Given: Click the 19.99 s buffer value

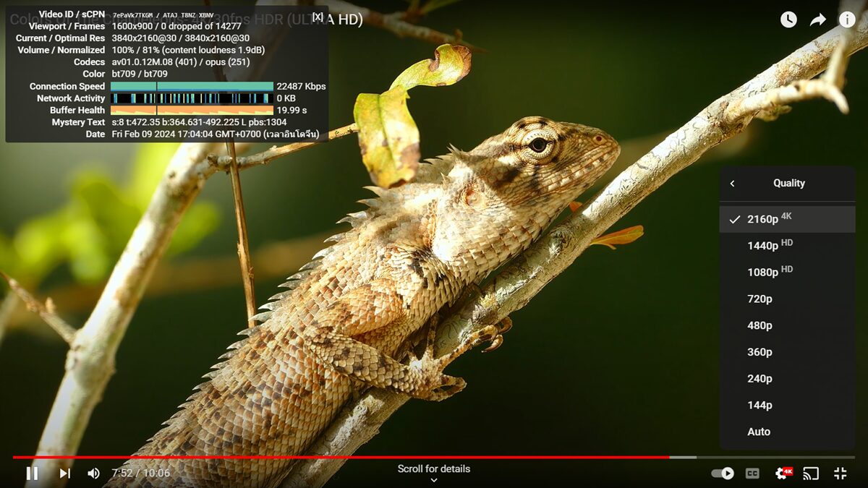Looking at the screenshot, I should (x=292, y=110).
